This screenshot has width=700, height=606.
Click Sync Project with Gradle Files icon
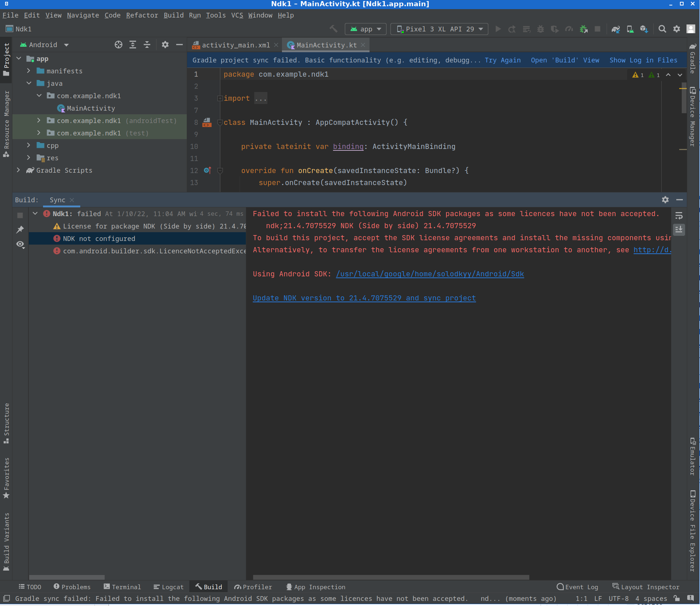(616, 29)
